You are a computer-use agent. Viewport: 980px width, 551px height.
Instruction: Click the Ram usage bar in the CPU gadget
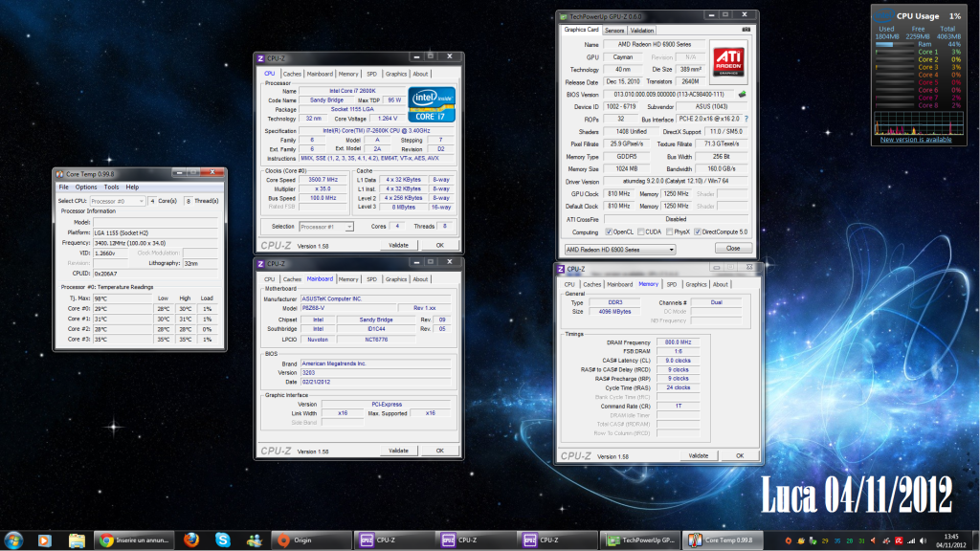(894, 44)
